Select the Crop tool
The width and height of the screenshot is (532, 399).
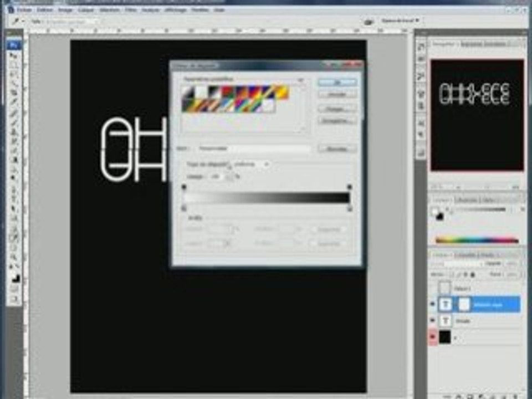[x=14, y=92]
